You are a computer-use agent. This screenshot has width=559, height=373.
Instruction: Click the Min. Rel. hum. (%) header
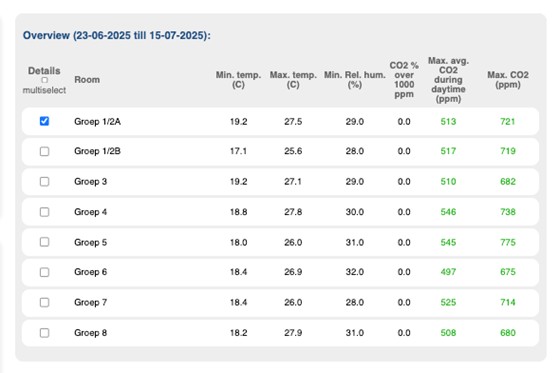tap(355, 80)
